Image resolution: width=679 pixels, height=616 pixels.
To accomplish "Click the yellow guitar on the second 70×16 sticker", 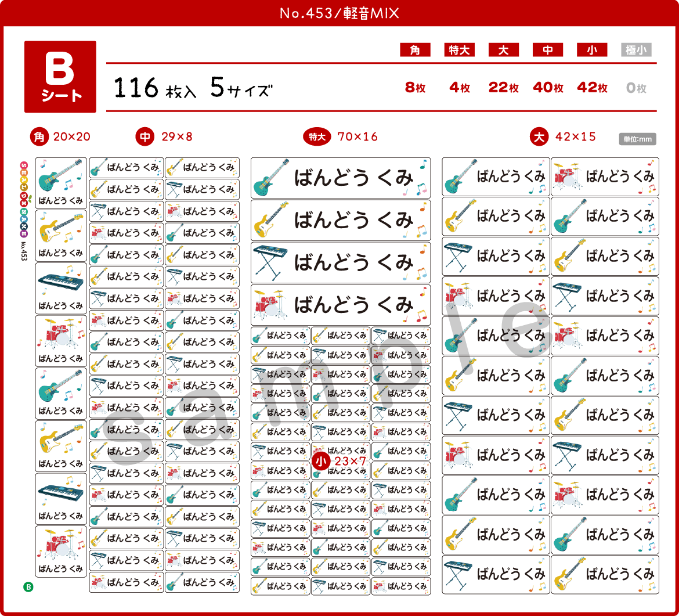I will tap(271, 219).
